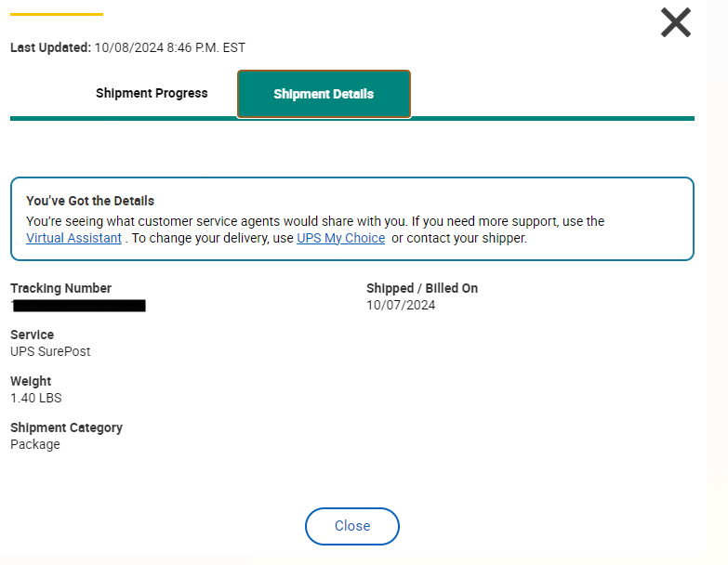
Task: Click the Tracking Number label
Action: coord(60,288)
